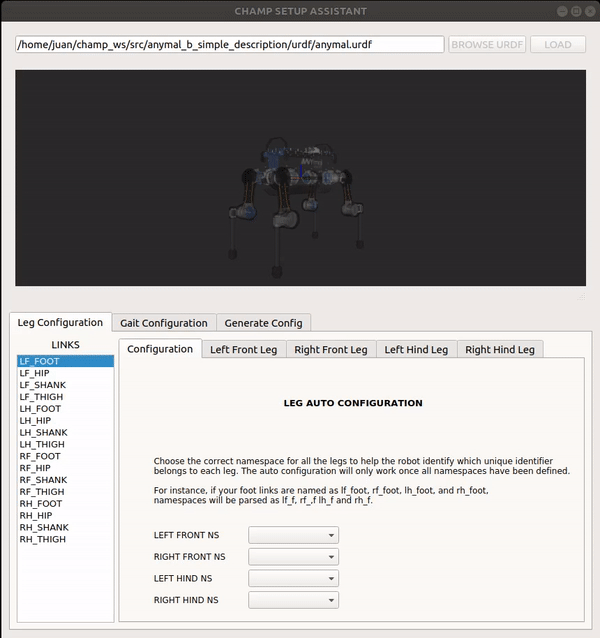Switch to the Left Hind Leg tab
Image resolution: width=600 pixels, height=638 pixels.
pos(416,350)
